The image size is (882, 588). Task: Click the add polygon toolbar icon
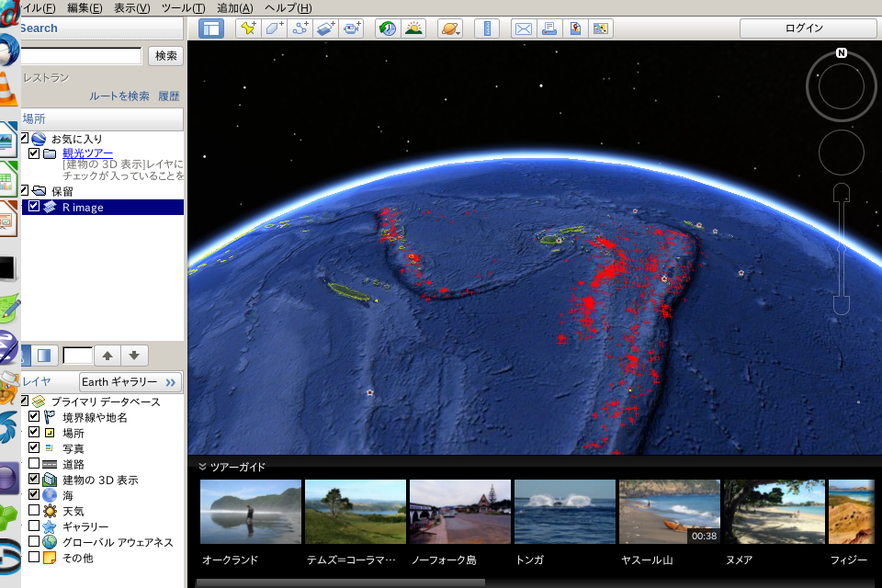pos(275,28)
